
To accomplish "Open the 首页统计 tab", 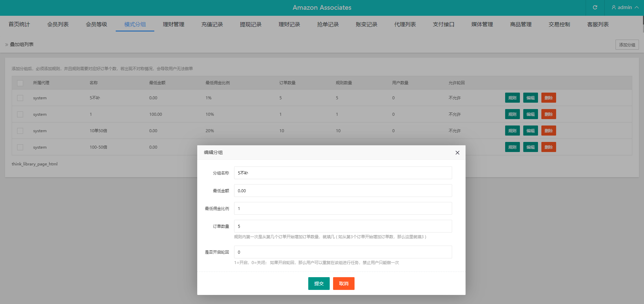I will coord(19,24).
